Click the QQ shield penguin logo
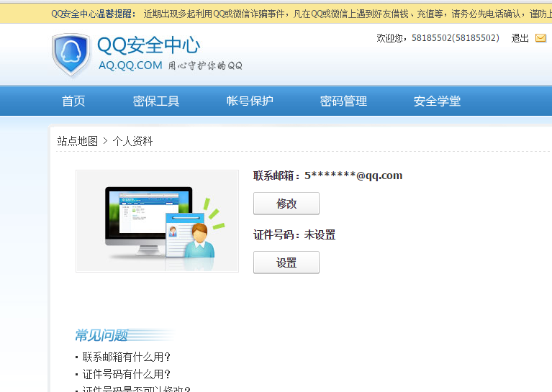Viewport: 552px width, 392px height. [x=71, y=55]
